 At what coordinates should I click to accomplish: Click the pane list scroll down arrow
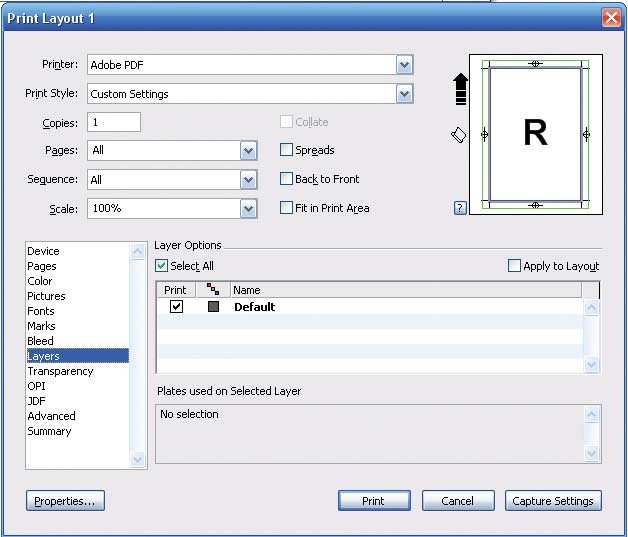tap(137, 459)
